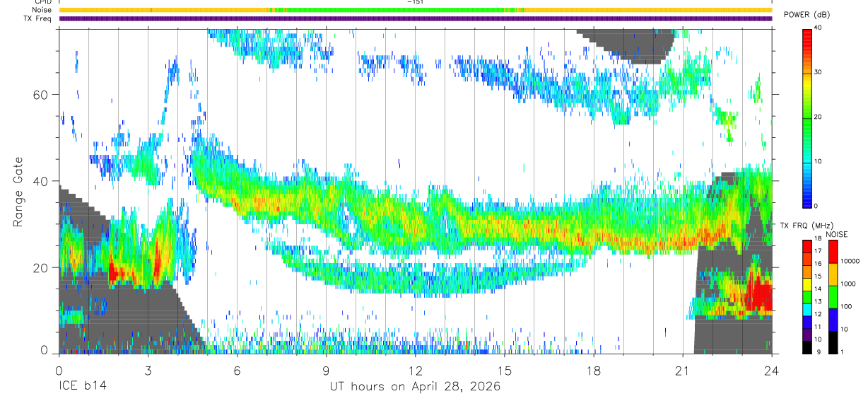Click the TX Freq row label at top
The width and height of the screenshot is (868, 401).
39,19
